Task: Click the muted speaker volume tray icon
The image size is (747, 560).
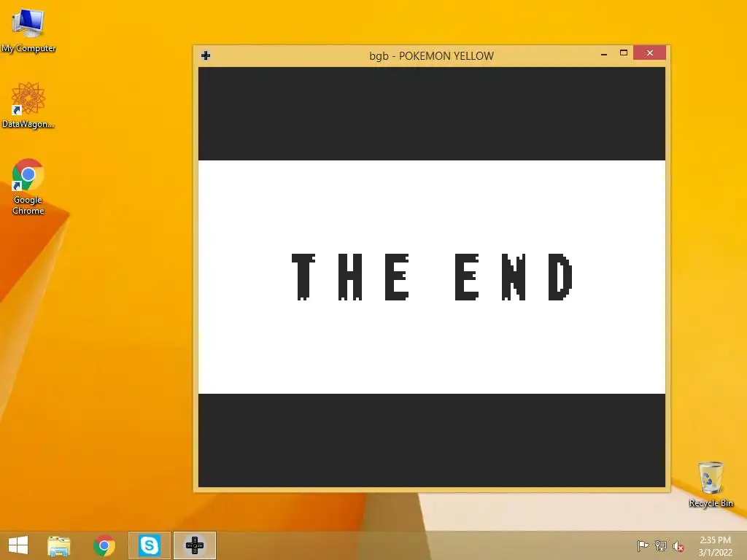Action: pos(678,546)
